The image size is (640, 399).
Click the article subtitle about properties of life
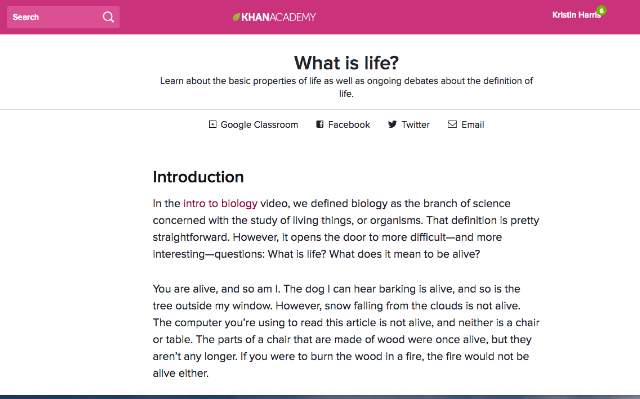pos(346,87)
